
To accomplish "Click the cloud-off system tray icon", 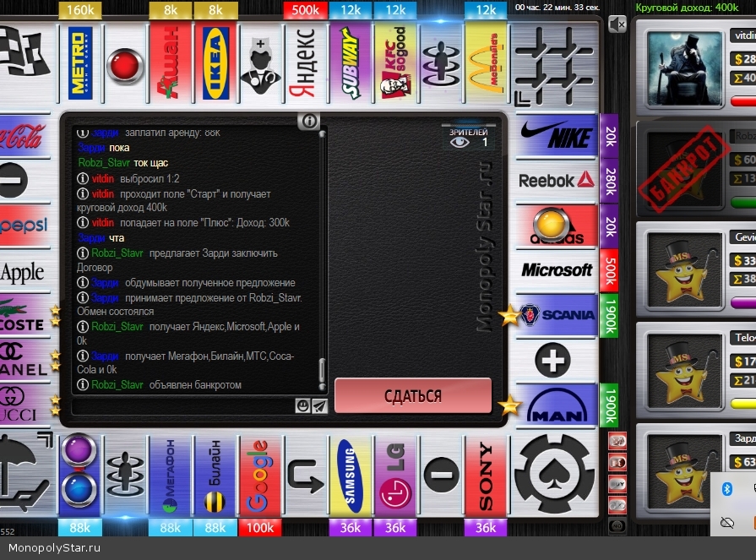I will (x=727, y=522).
